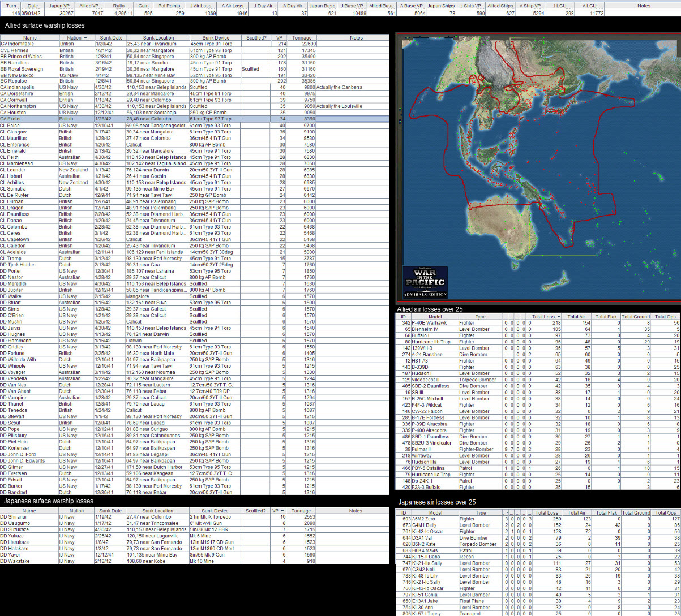Select the CA Houston row
The height and width of the screenshot is (616, 681).
click(x=194, y=113)
